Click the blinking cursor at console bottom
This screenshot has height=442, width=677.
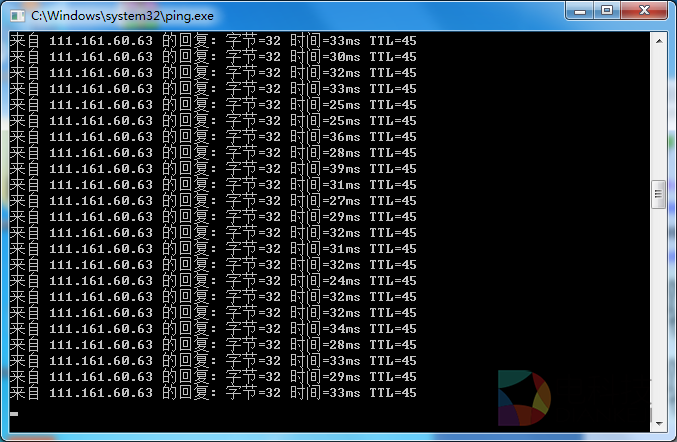point(13,412)
